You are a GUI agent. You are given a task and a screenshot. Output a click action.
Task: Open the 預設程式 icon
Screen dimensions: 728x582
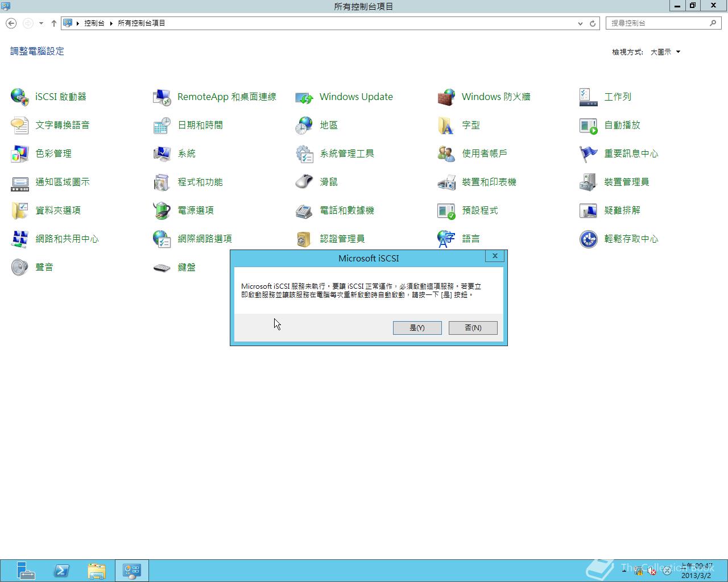446,210
